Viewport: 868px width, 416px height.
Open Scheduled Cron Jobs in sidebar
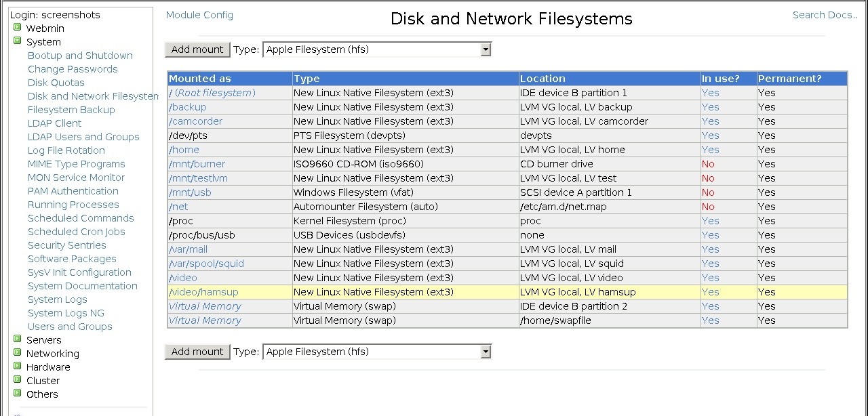coord(76,232)
